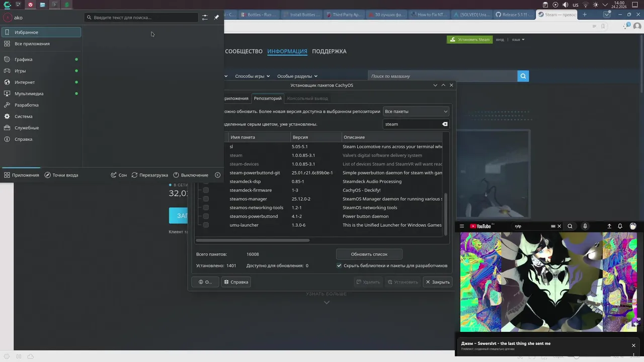644x362 pixels.
Task: Select the Графика category
Action: point(41,59)
